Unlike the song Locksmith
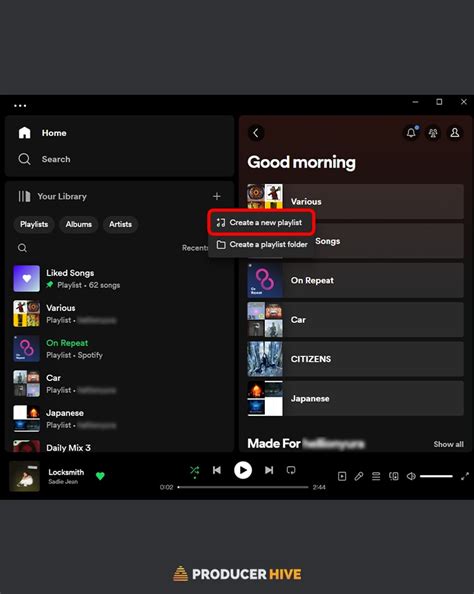 pos(100,476)
